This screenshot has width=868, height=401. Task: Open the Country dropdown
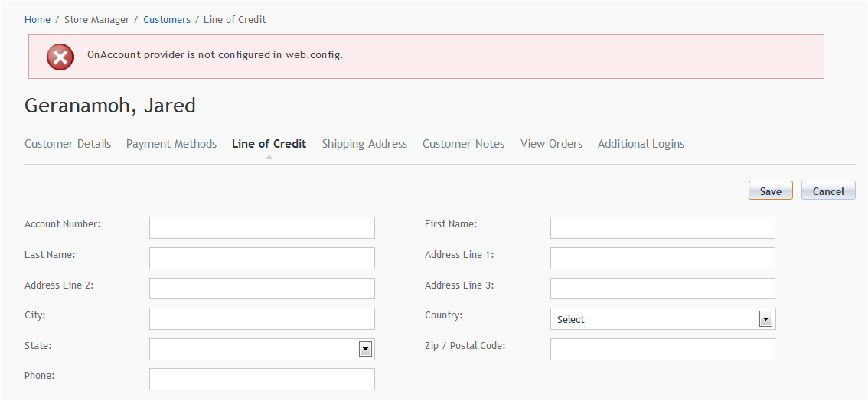[x=662, y=319]
